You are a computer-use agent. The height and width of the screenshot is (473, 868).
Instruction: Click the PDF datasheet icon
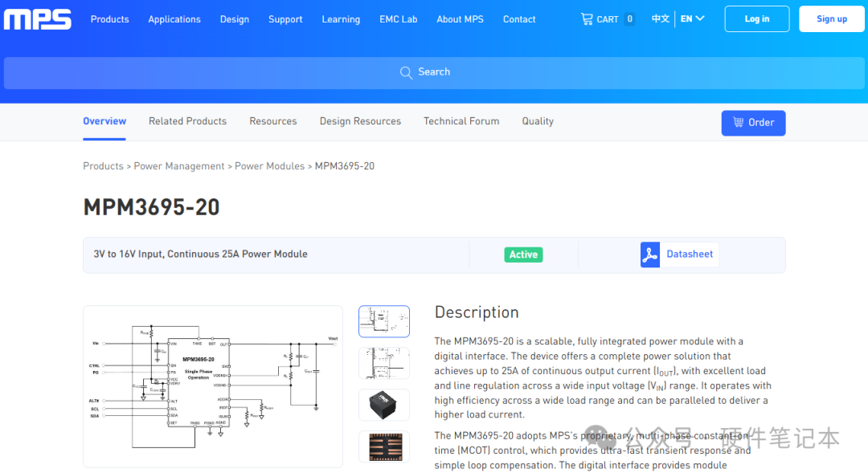(649, 255)
